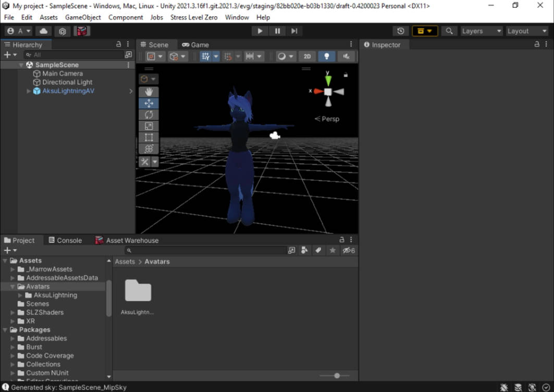Open the tool handle position dropdown
The height and width of the screenshot is (392, 554).
[x=155, y=56]
